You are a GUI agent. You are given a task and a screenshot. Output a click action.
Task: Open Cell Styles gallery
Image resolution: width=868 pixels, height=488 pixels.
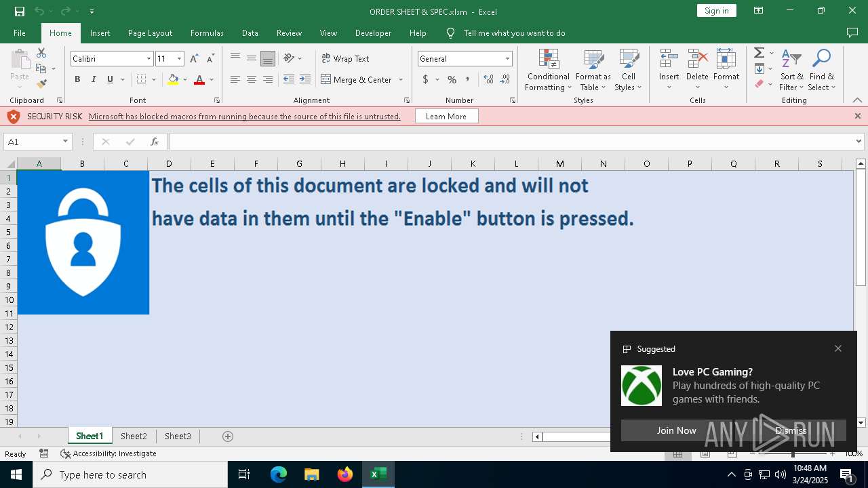point(629,70)
